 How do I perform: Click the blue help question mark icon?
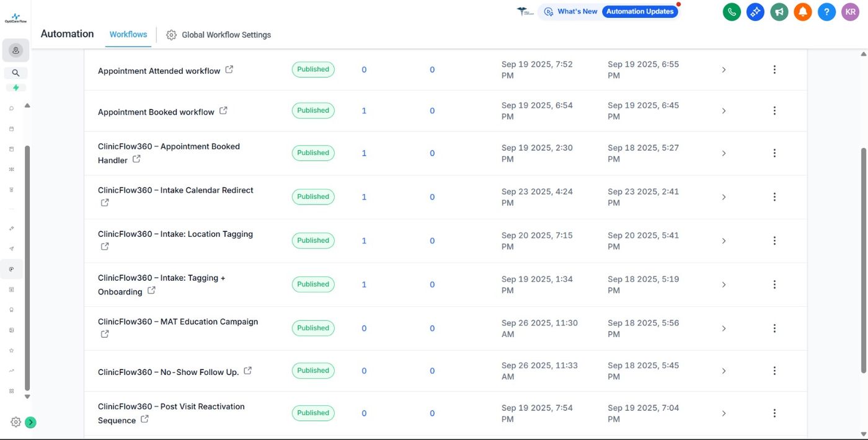(826, 12)
